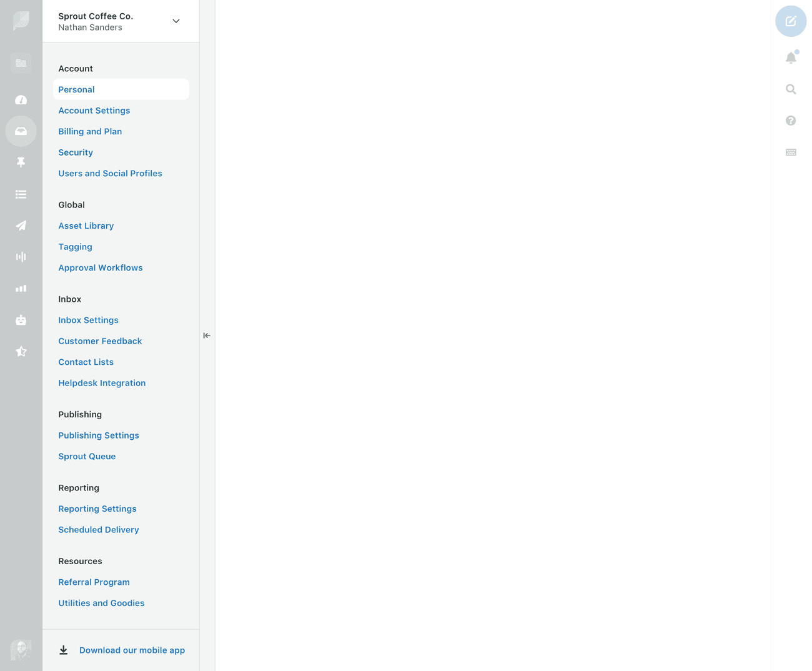Go to Security settings
Screen dimensions: 812x671
[x=76, y=152]
